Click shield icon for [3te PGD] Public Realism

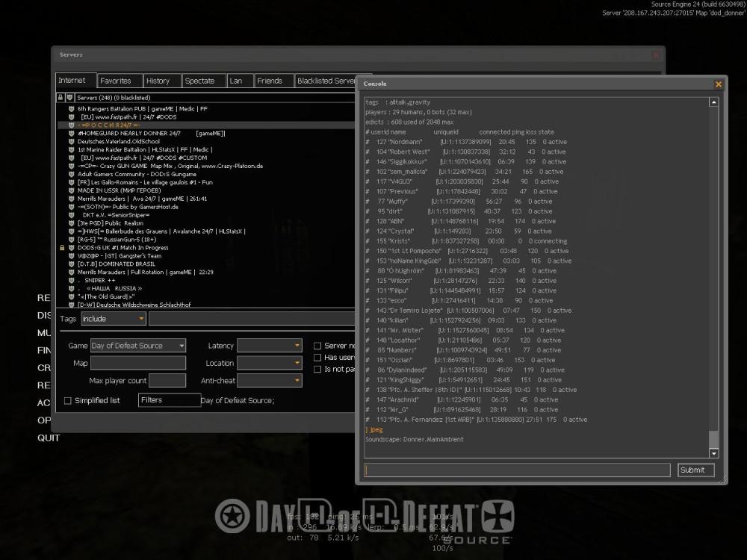(71, 223)
